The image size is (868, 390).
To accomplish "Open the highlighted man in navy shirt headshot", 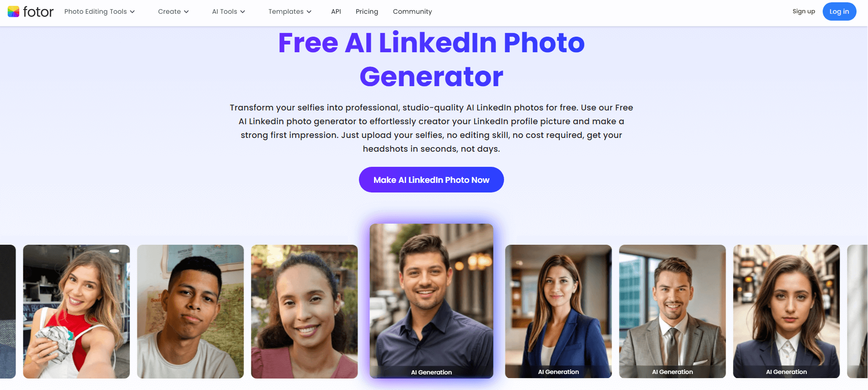I will click(431, 301).
